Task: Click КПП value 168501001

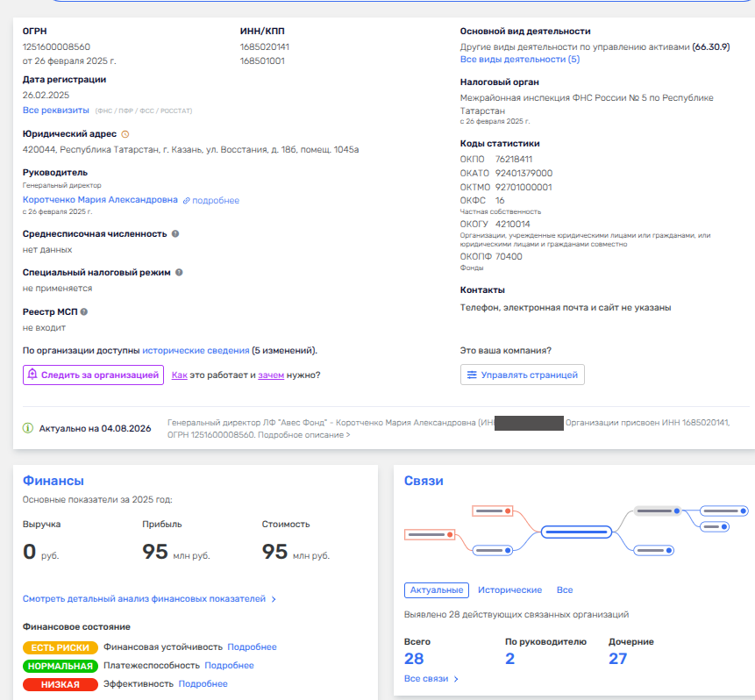Action: [262, 61]
